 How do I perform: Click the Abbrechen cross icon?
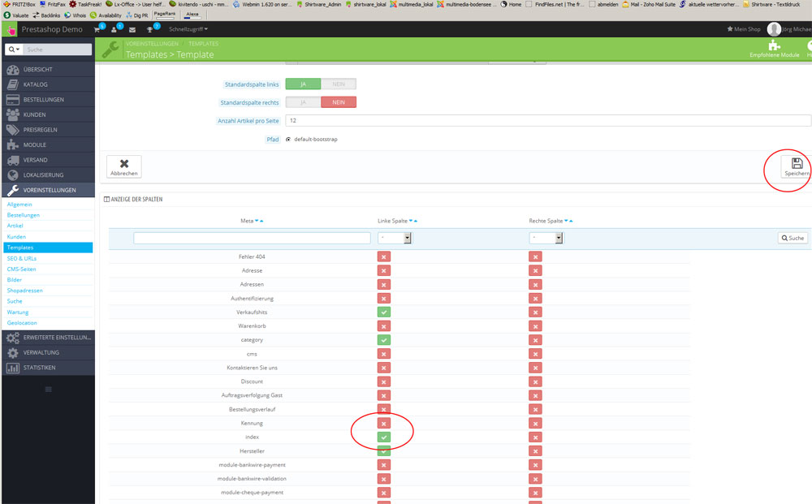coord(124,163)
